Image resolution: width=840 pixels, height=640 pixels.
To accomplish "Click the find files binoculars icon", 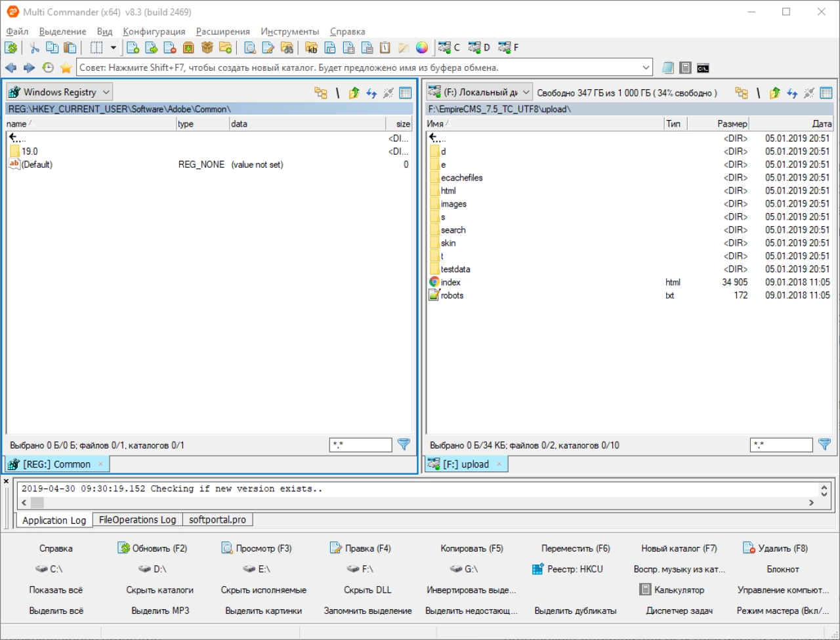I will tap(287, 47).
